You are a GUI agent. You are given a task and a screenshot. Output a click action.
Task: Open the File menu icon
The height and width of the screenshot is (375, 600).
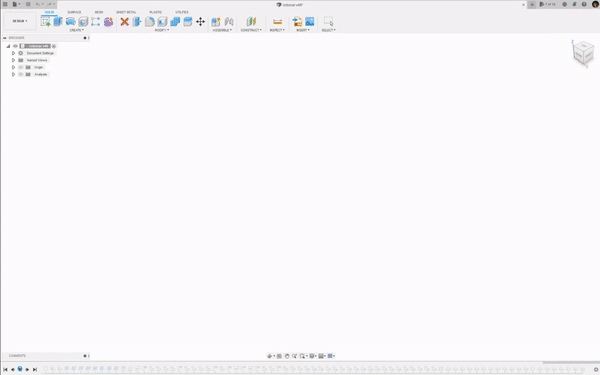click(15, 4)
